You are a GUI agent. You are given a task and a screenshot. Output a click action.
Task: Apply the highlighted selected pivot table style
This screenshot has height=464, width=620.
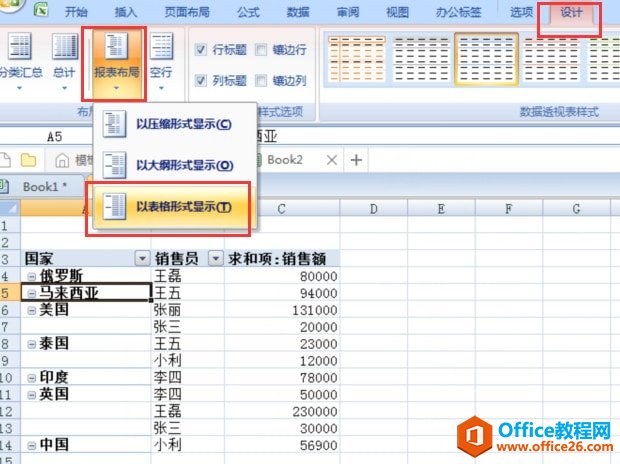[x=486, y=59]
